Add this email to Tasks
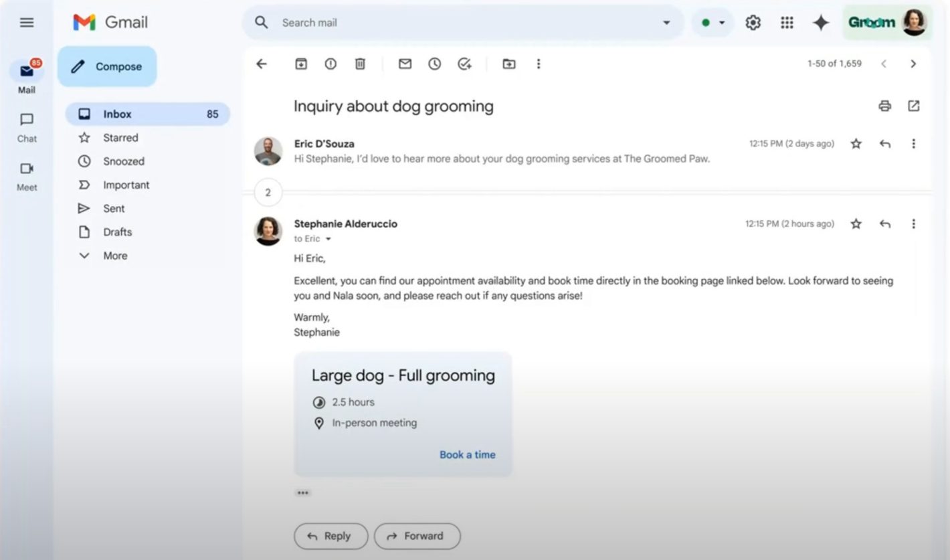This screenshot has height=560, width=950. point(464,64)
